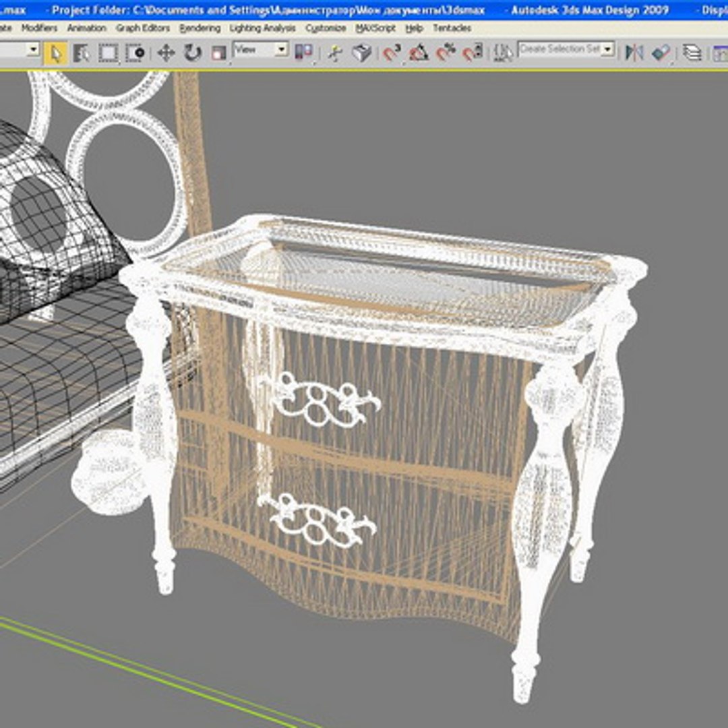This screenshot has height=728, width=728.
Task: Select the Select Object arrow tool
Action: click(x=55, y=53)
